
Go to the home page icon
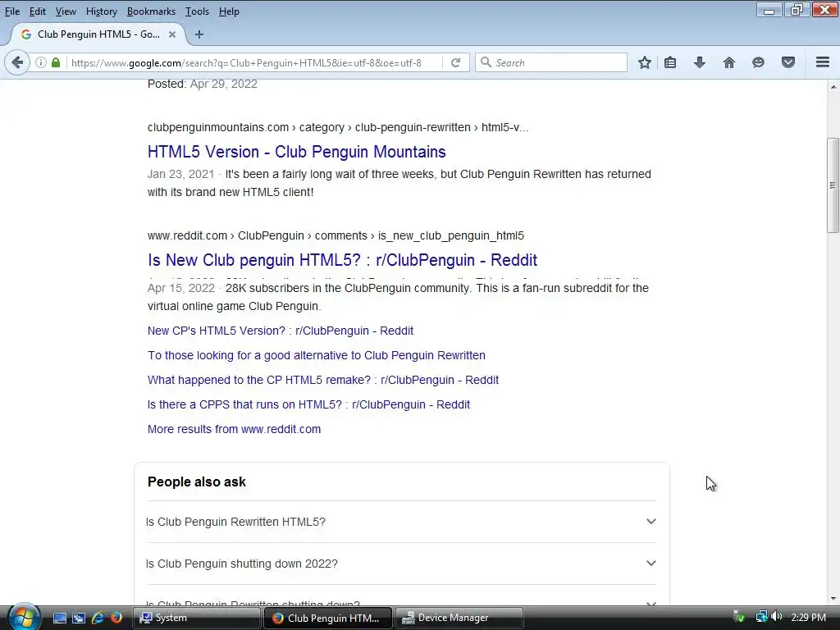click(728, 62)
